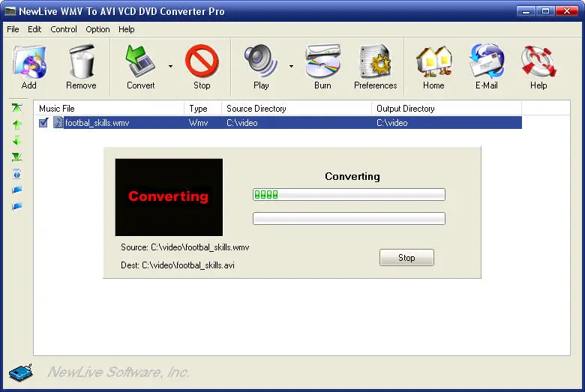Screen dimensions: 585x392
Task: Click the Source: C:\video\footbal_skills.wmv text
Action: click(x=185, y=247)
